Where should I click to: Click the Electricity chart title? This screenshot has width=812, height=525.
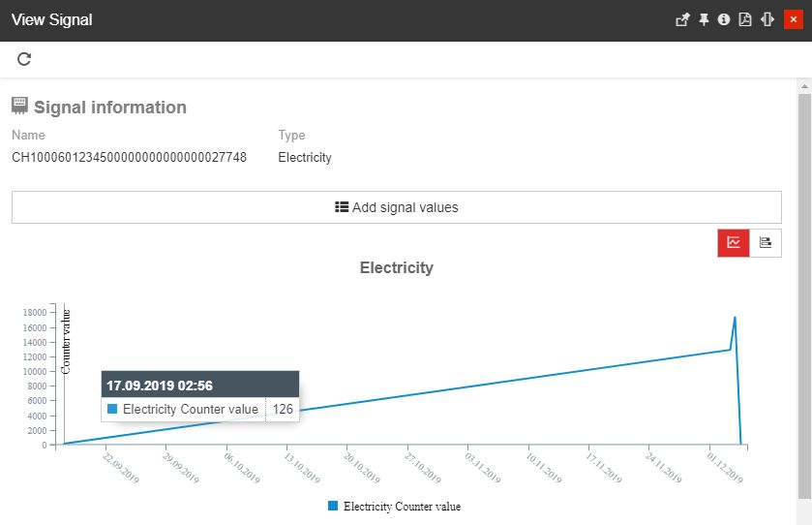click(396, 267)
